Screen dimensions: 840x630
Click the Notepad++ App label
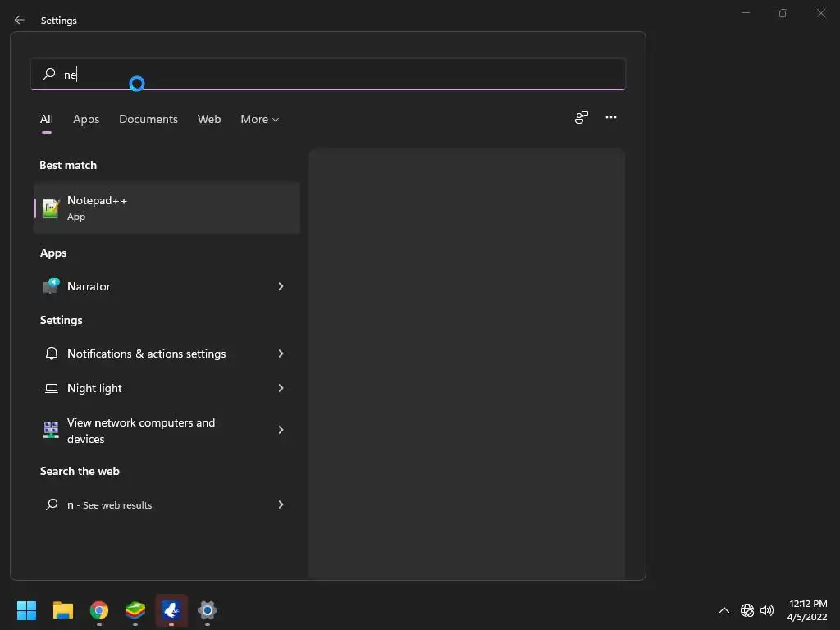click(76, 217)
